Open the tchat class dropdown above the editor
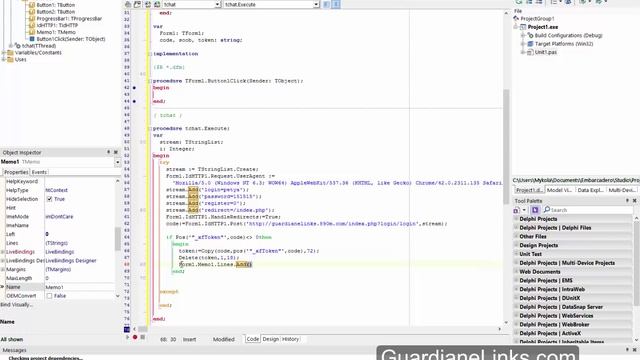Screen dimensions: 640x360 (x=218, y=4)
